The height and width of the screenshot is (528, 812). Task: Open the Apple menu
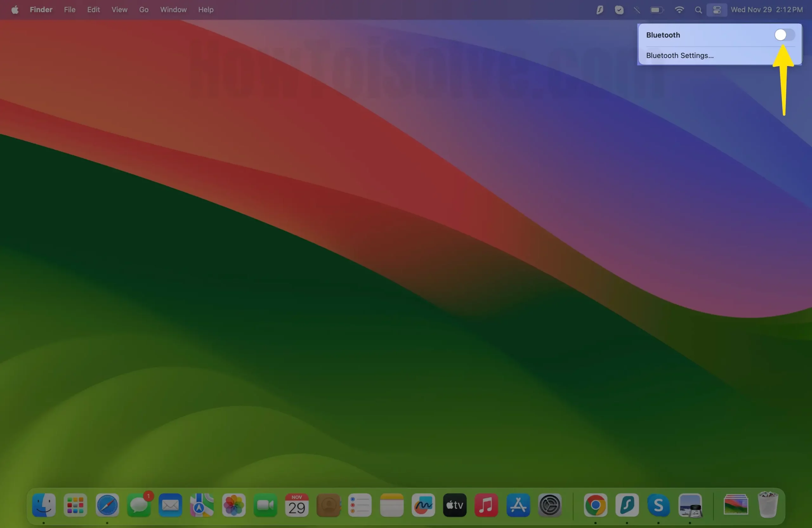coord(15,10)
